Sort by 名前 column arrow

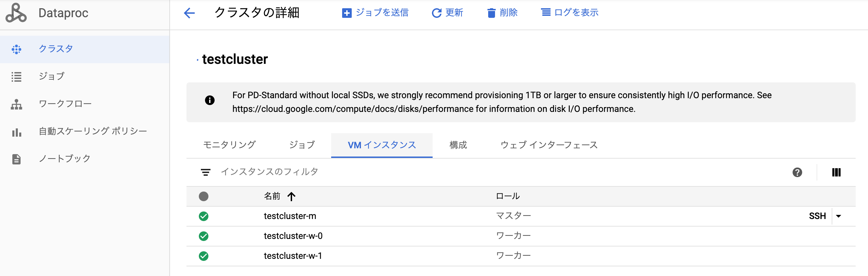click(291, 196)
